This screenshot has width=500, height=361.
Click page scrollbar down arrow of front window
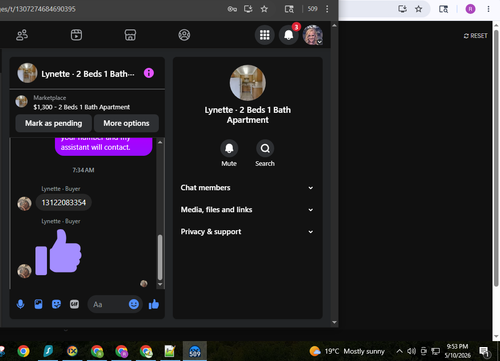pyautogui.click(x=334, y=322)
